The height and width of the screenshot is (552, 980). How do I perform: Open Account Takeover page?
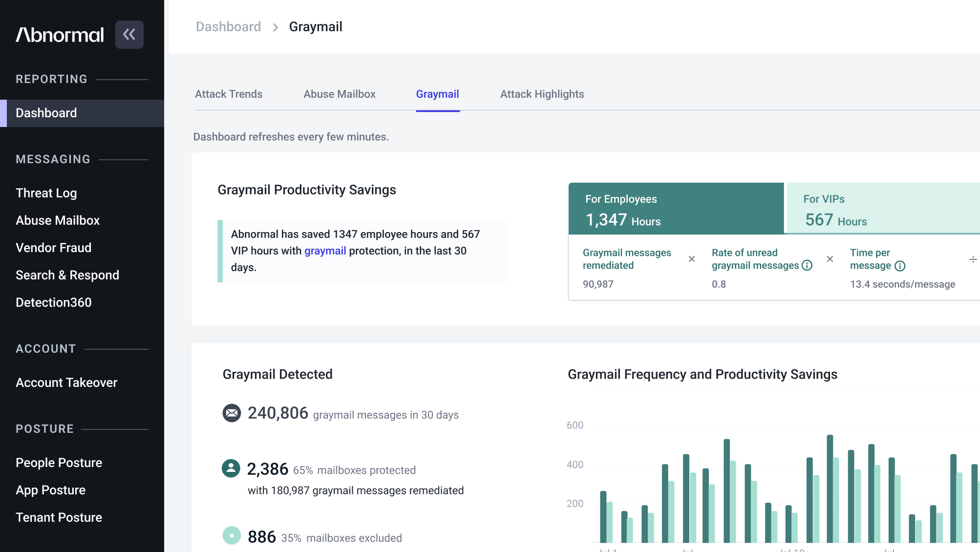click(66, 382)
